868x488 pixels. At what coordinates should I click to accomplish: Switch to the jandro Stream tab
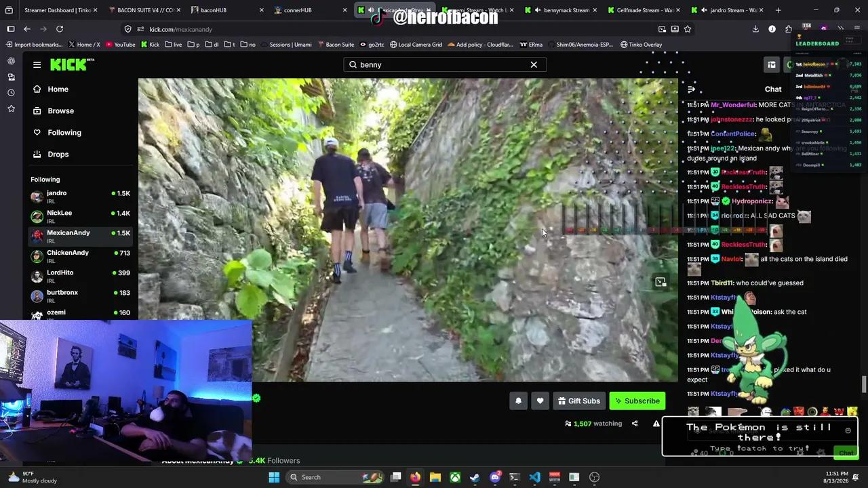[x=726, y=10]
